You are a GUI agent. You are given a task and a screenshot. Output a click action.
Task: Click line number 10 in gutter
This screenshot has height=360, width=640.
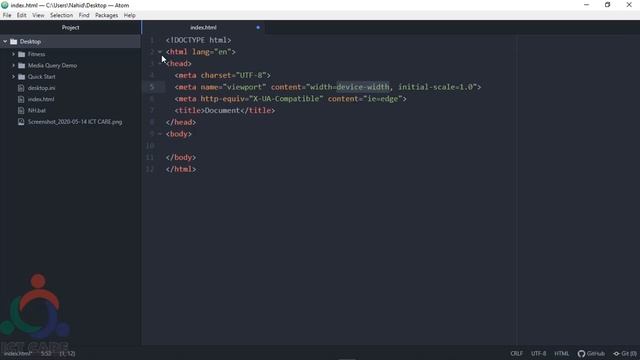pos(150,146)
